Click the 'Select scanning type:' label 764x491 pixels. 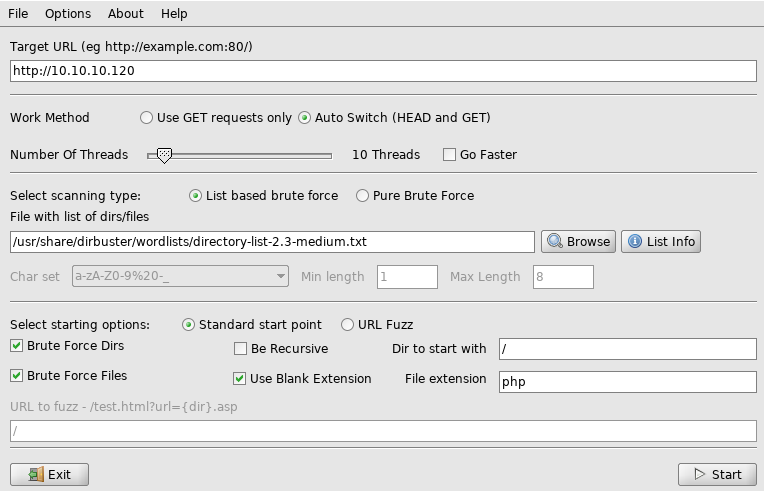76,196
